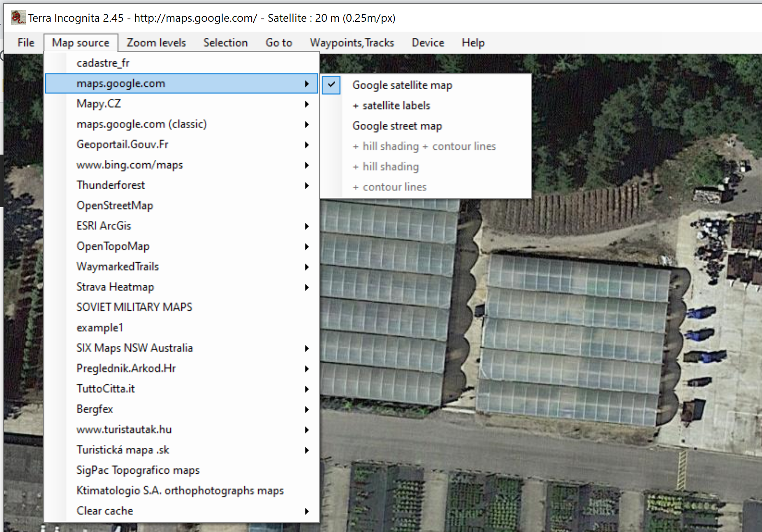The width and height of the screenshot is (762, 532).
Task: Open the Waypoints, Tracks menu
Action: tap(352, 43)
